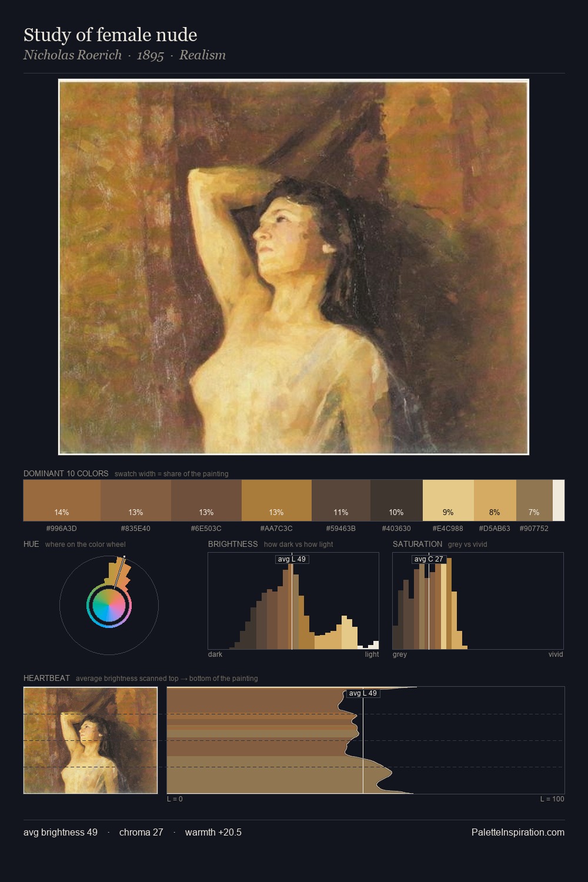Click the 'BRIGHTNESS' section heading
The height and width of the screenshot is (882, 588).
[233, 544]
